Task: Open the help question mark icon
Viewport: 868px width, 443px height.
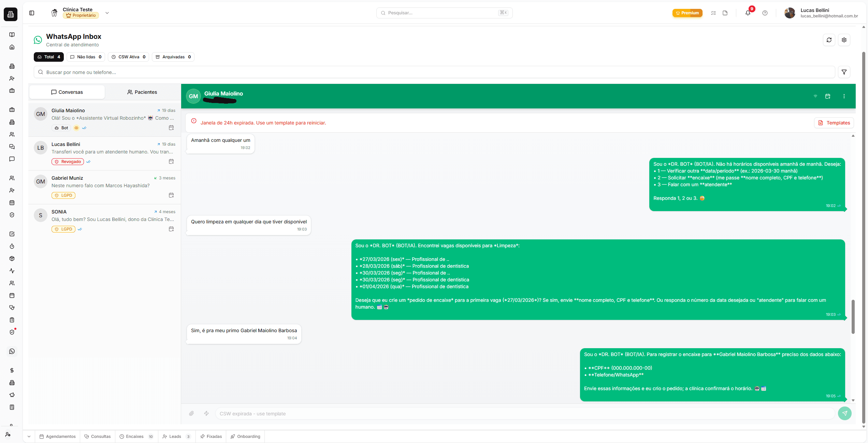Action: point(765,13)
